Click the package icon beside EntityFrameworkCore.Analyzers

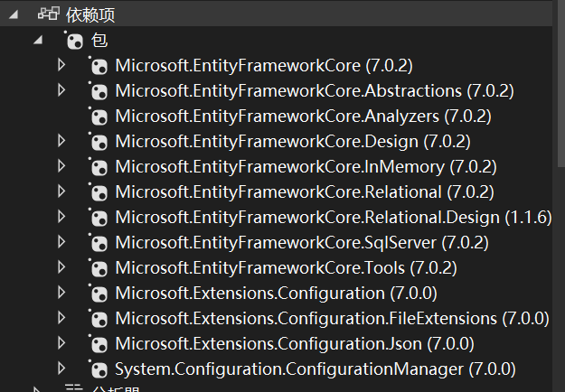99,117
